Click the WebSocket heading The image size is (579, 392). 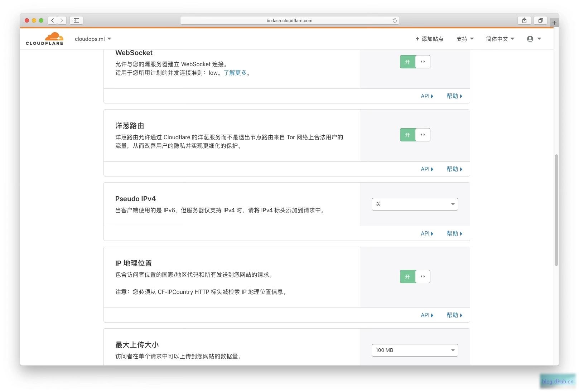click(134, 53)
